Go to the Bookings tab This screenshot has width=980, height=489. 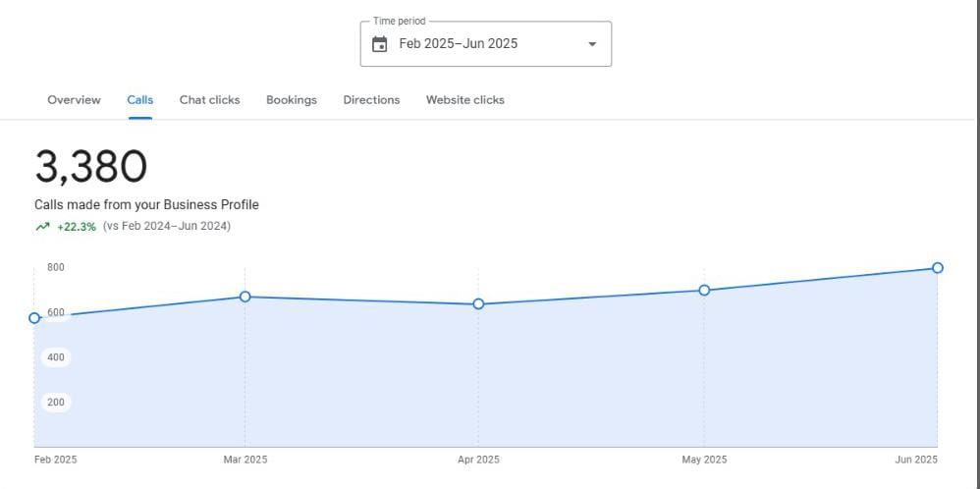coord(292,100)
